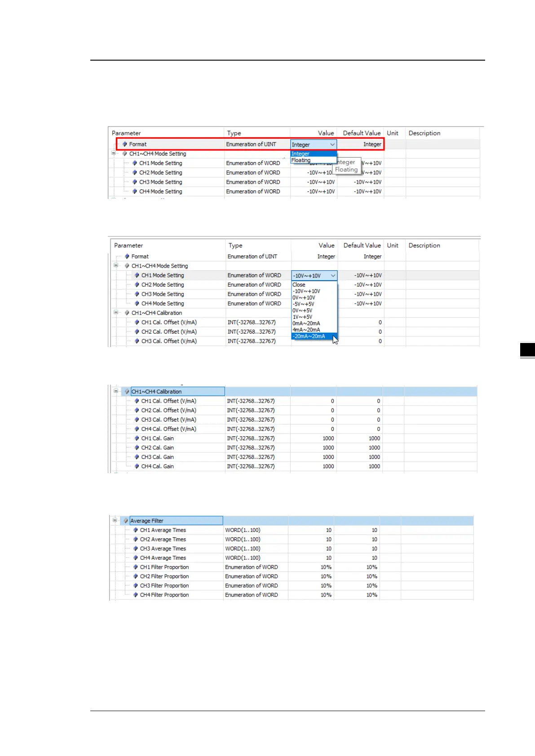The image size is (535, 756).
Task: Select the highlighted CH1~CH4 Calibration label
Action: point(156,391)
